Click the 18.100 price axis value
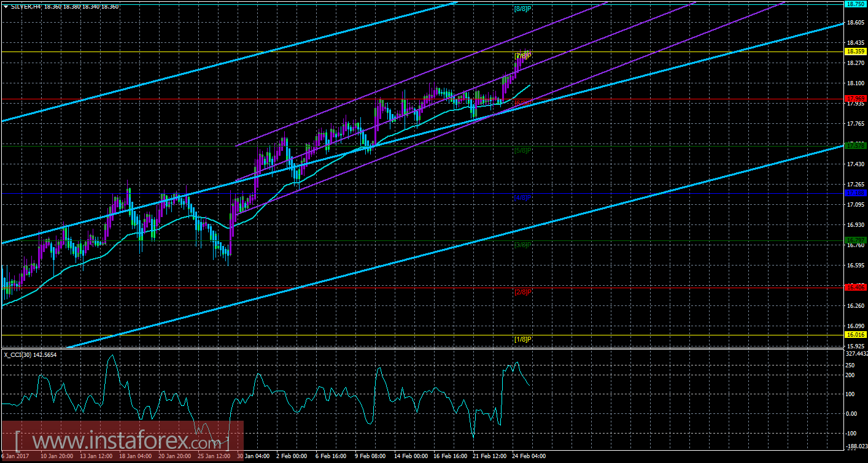This screenshot has width=868, height=463. point(855,83)
